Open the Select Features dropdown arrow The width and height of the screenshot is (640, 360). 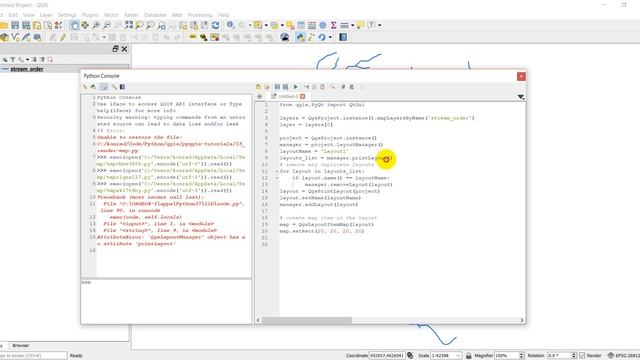click(x=266, y=25)
